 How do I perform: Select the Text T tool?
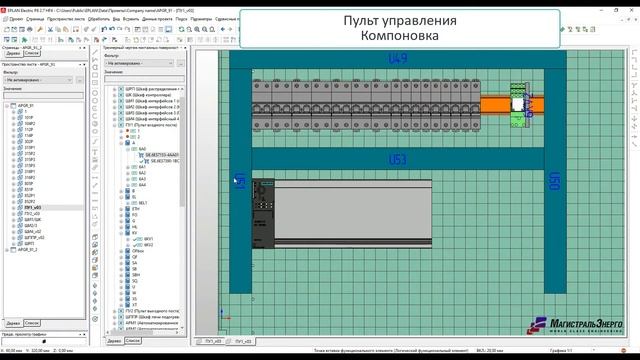(95, 152)
